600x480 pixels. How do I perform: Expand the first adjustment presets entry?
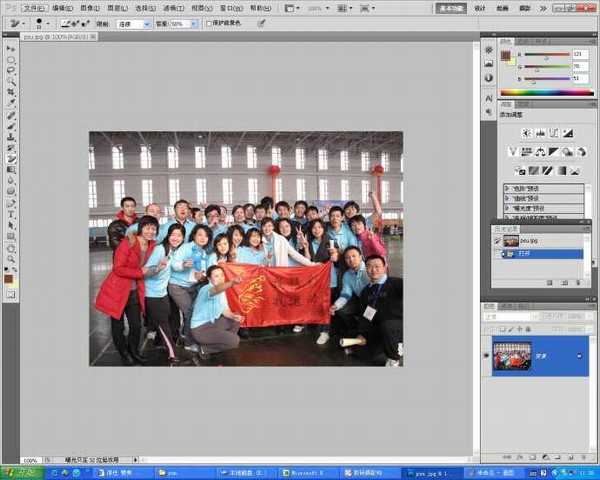(x=508, y=188)
